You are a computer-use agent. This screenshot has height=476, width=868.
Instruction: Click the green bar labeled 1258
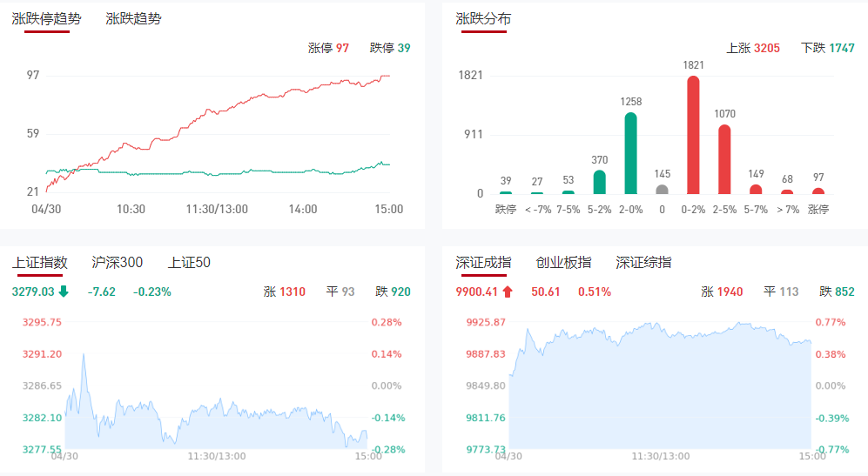coord(630,153)
